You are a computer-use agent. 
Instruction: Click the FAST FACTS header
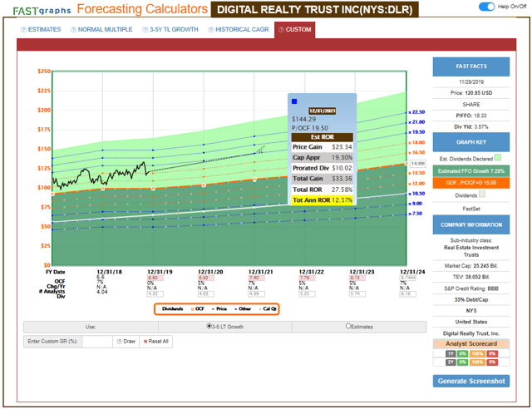tap(471, 67)
